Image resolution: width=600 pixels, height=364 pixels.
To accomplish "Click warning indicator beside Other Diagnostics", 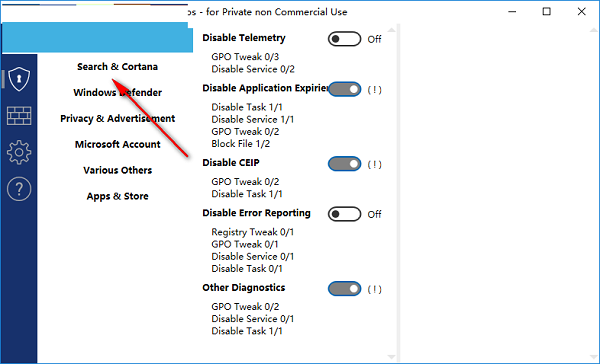I will 374,289.
